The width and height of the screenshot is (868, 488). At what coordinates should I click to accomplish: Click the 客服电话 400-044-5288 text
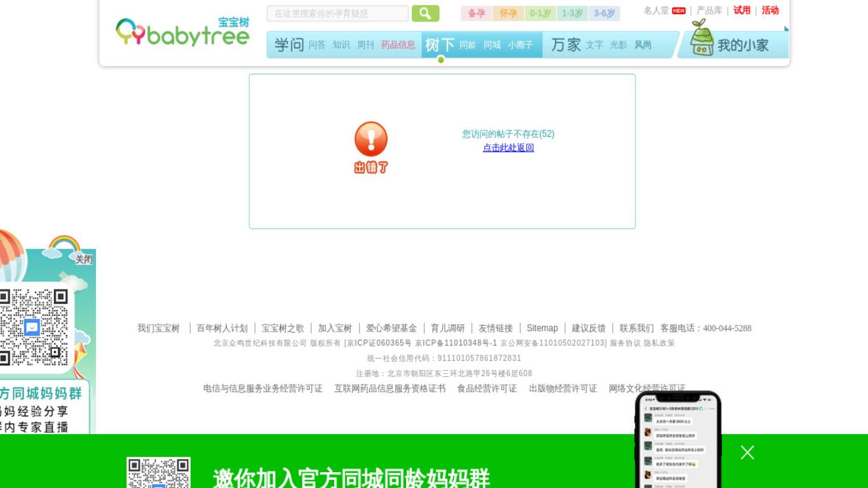coord(706,329)
